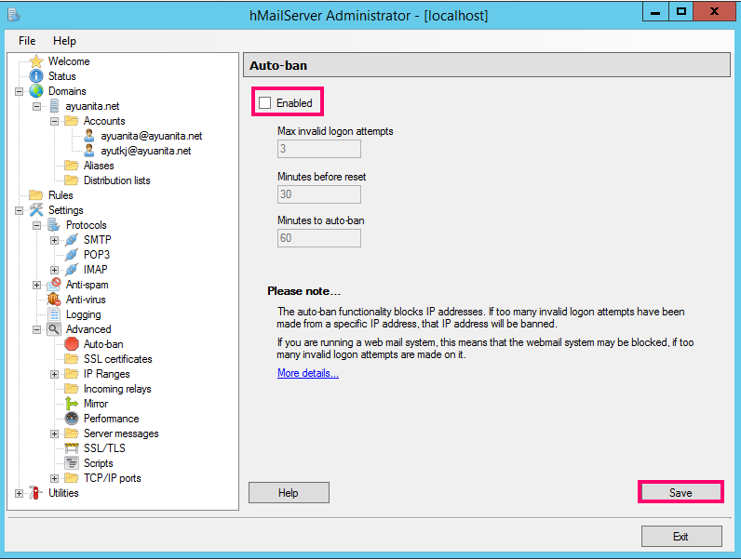This screenshot has height=560, width=741.
Task: Collapse the Advanced node
Action: 37,329
